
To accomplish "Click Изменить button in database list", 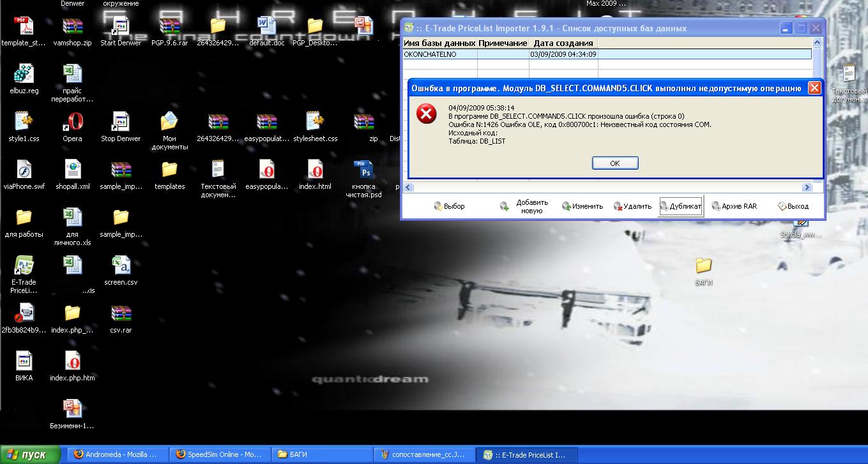I will [x=582, y=206].
